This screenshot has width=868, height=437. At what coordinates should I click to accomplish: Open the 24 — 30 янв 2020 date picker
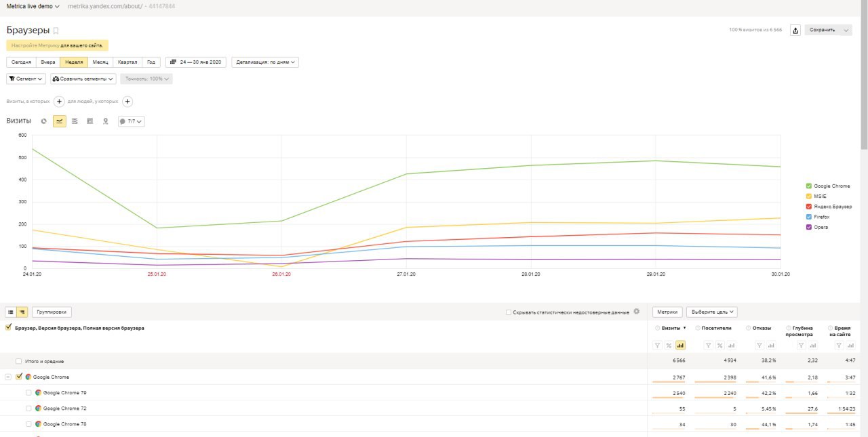(x=196, y=62)
